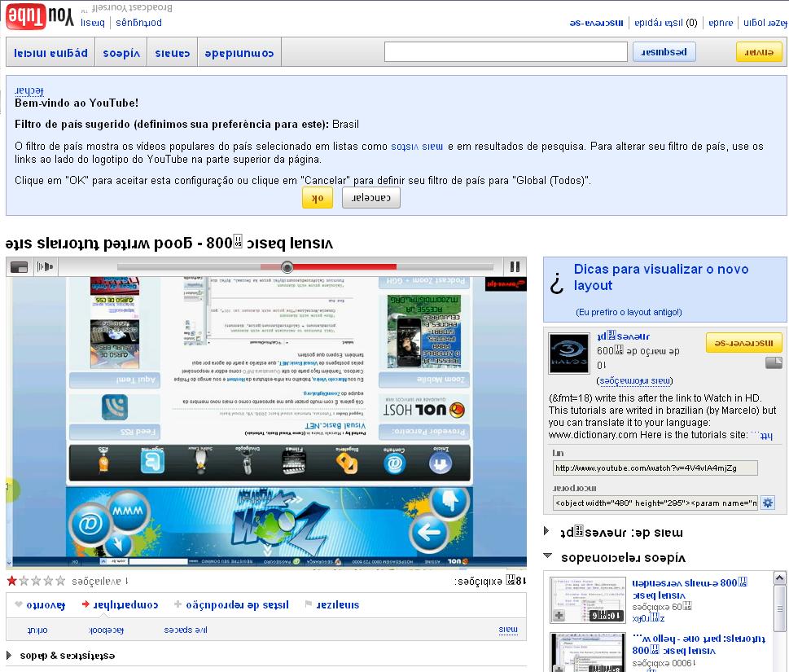
Task: Open the gear icon next to the embed code
Action: point(767,503)
